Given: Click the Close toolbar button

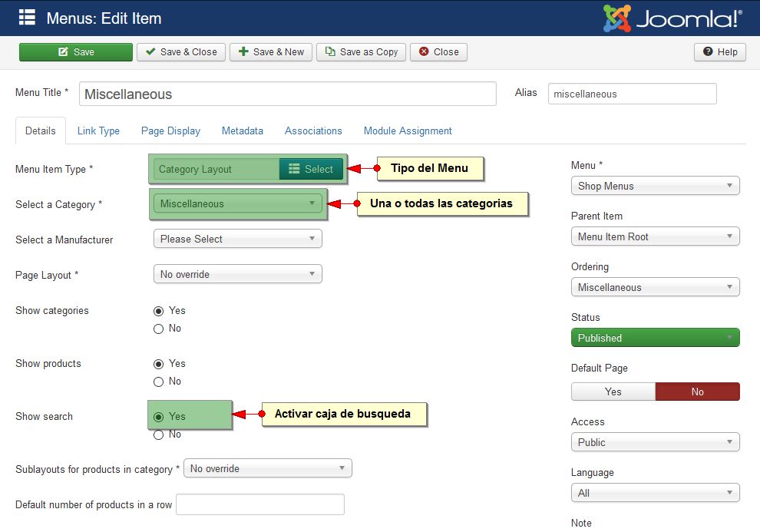Looking at the screenshot, I should tap(438, 52).
